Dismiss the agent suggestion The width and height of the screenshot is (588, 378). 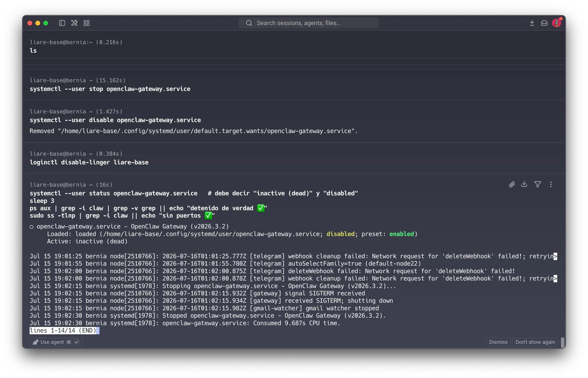[x=498, y=342]
